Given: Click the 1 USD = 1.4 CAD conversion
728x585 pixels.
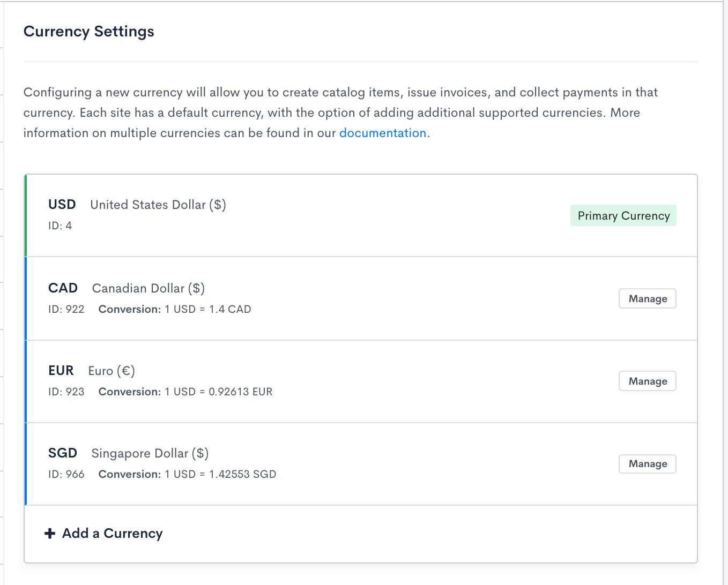Looking at the screenshot, I should click(207, 309).
